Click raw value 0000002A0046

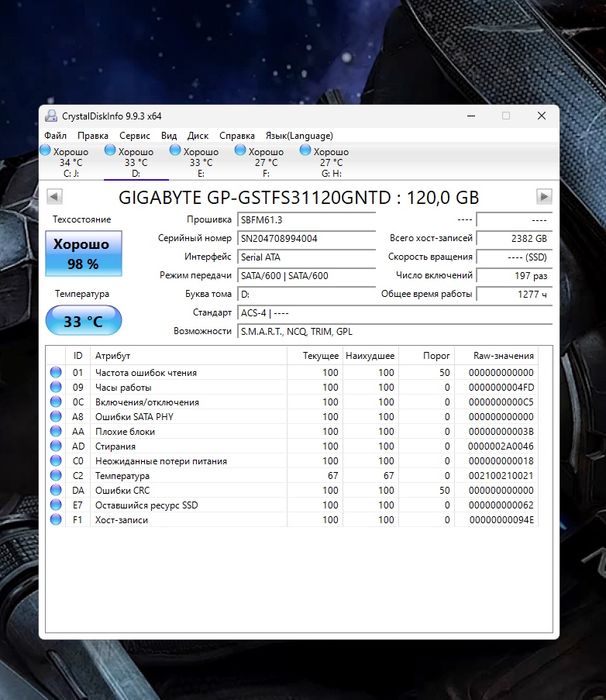point(501,446)
